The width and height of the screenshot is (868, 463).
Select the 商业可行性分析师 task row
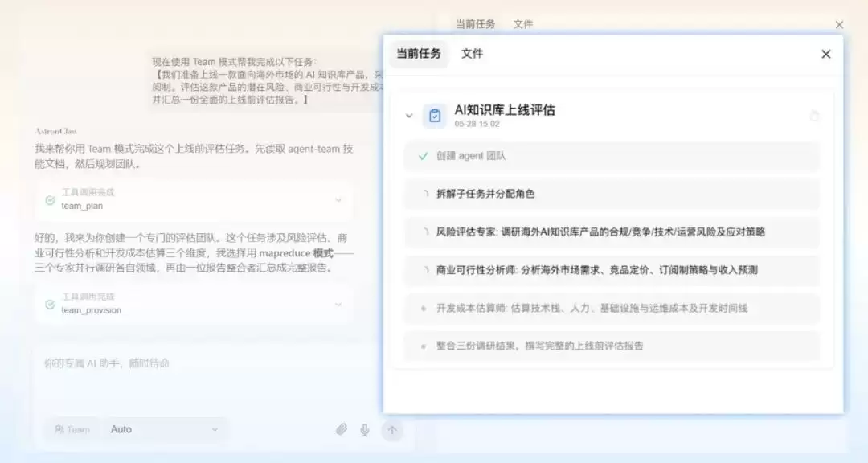(612, 270)
